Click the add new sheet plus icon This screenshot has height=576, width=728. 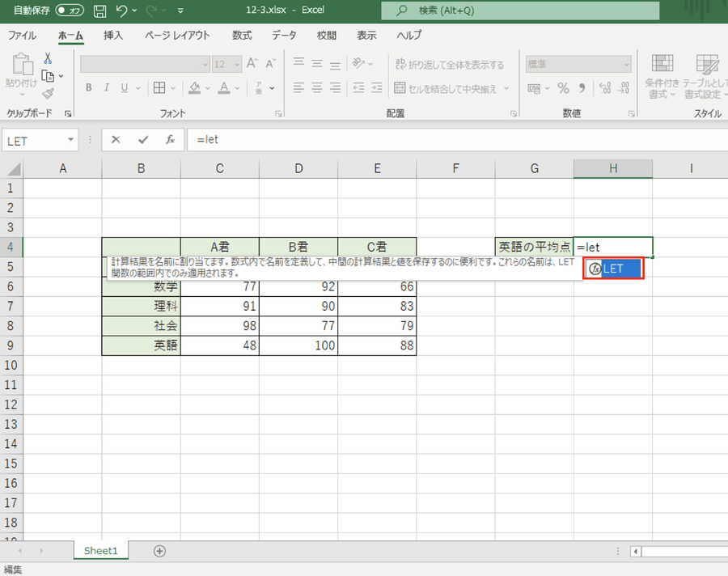click(159, 551)
